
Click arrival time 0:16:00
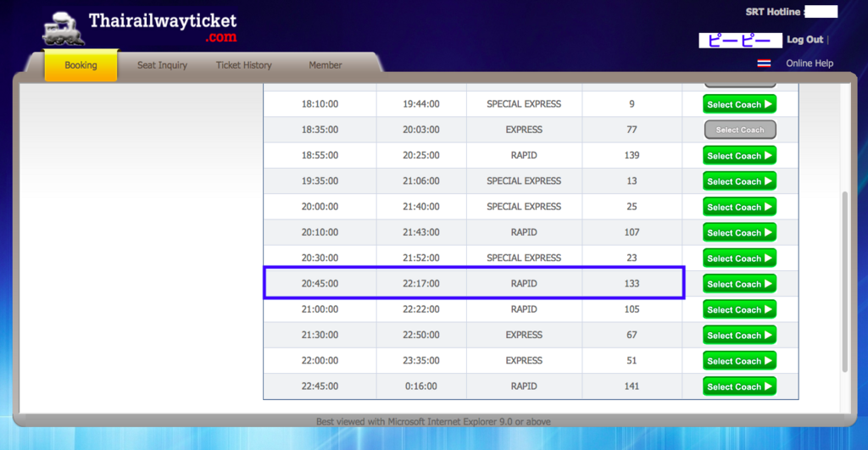[420, 386]
